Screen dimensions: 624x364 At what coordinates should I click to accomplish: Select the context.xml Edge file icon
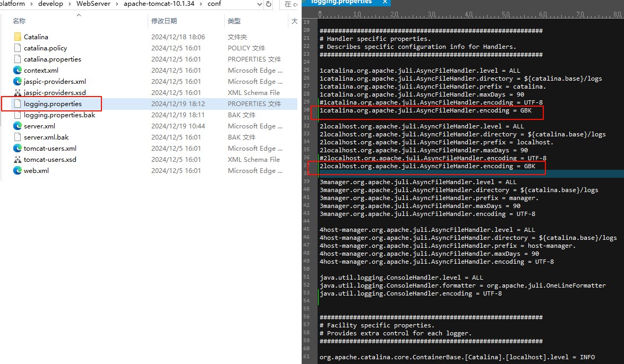click(x=18, y=71)
